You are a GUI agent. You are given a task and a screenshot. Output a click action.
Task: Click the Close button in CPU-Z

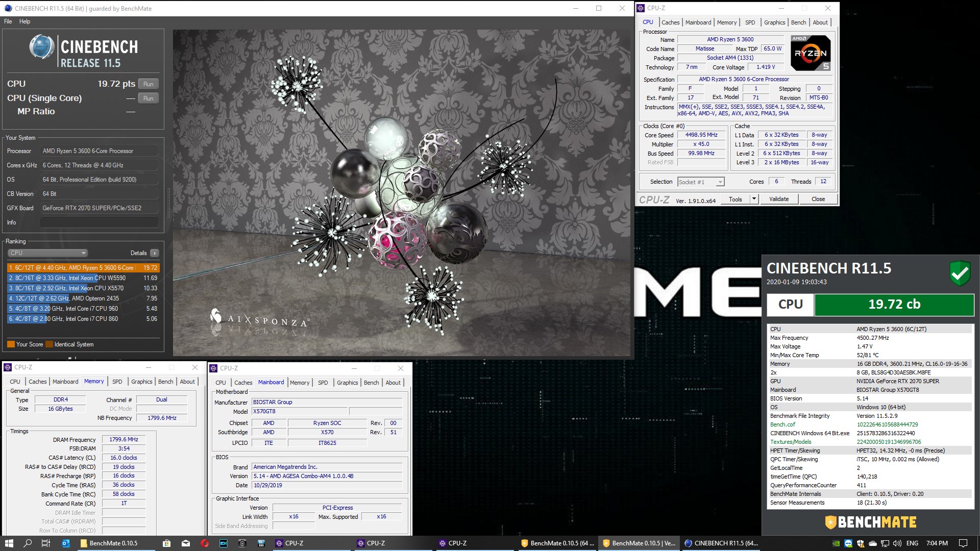point(818,199)
